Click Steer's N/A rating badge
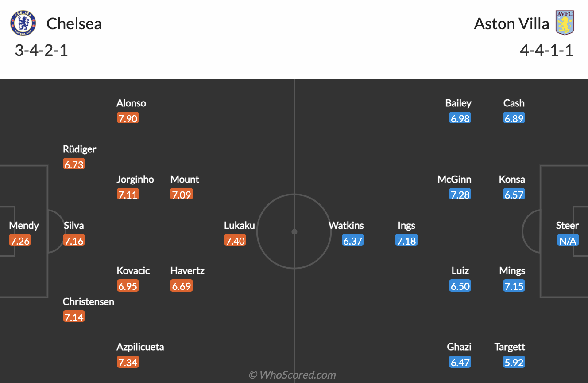Viewport: 588px width, 383px height. (568, 241)
